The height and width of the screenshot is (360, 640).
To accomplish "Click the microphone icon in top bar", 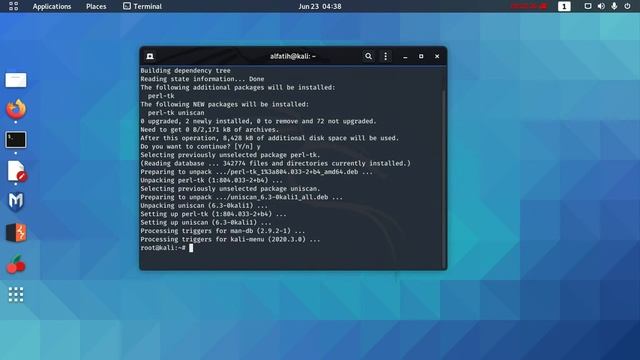I will pyautogui.click(x=614, y=6).
